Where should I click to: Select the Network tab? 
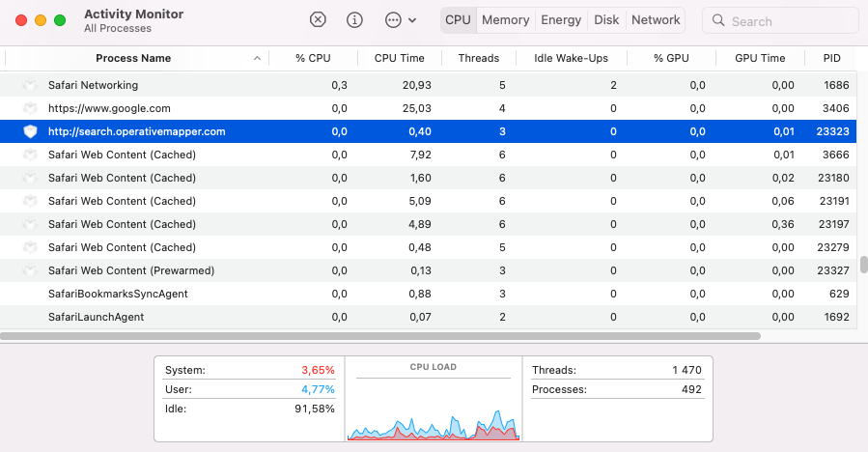coord(656,20)
